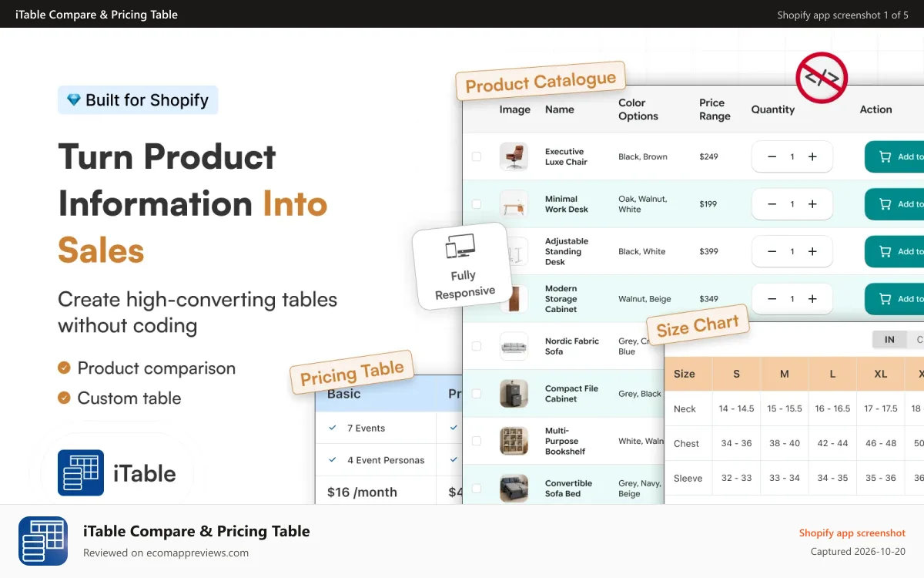
Task: Open the Multi-Purpose Bookshelf thumbnail
Action: coord(514,441)
